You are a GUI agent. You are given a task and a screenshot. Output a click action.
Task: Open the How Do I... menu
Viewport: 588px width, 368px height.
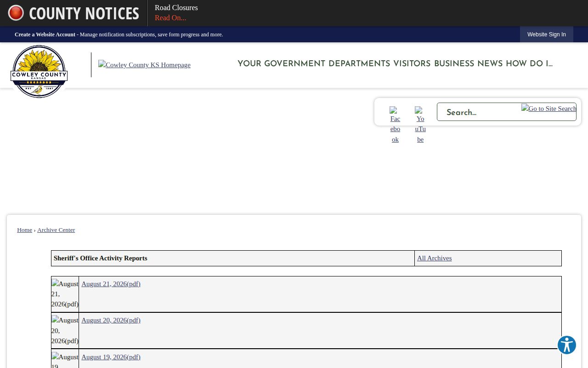coord(529,64)
